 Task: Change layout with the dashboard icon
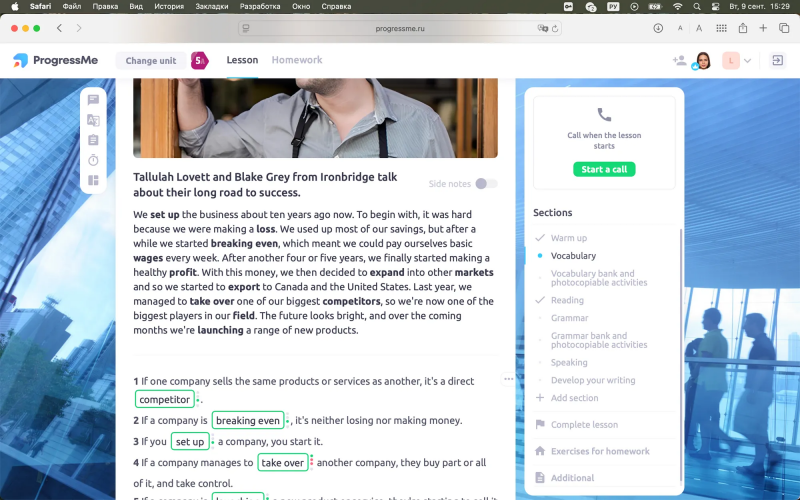coord(93,180)
